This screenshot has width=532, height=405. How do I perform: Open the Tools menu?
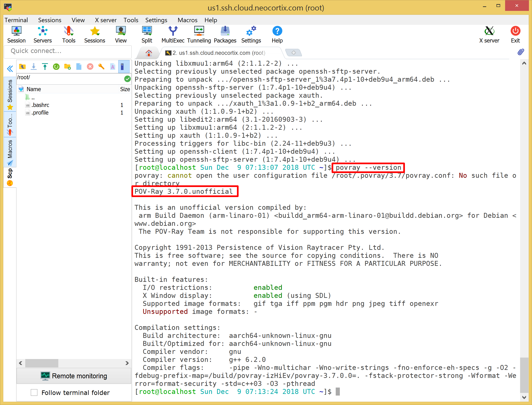coord(131,20)
